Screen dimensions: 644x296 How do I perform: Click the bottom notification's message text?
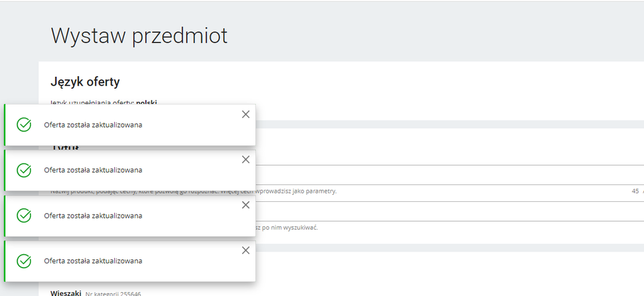(x=93, y=261)
